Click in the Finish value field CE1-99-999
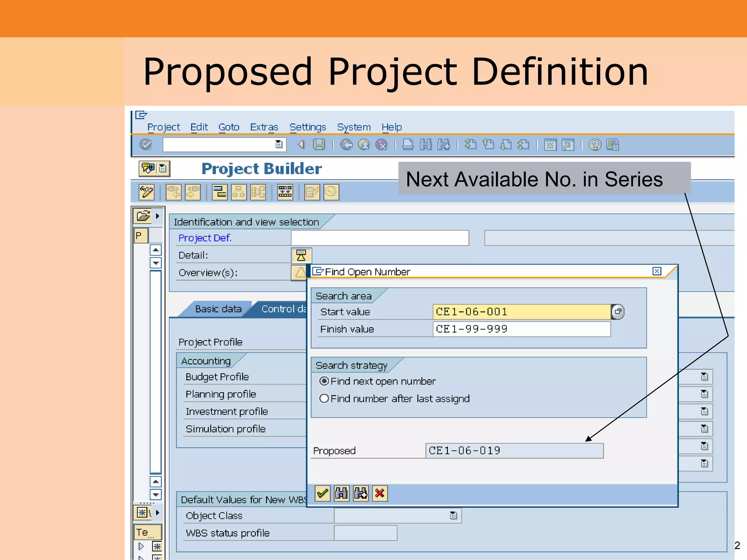747x560 pixels. tap(522, 329)
